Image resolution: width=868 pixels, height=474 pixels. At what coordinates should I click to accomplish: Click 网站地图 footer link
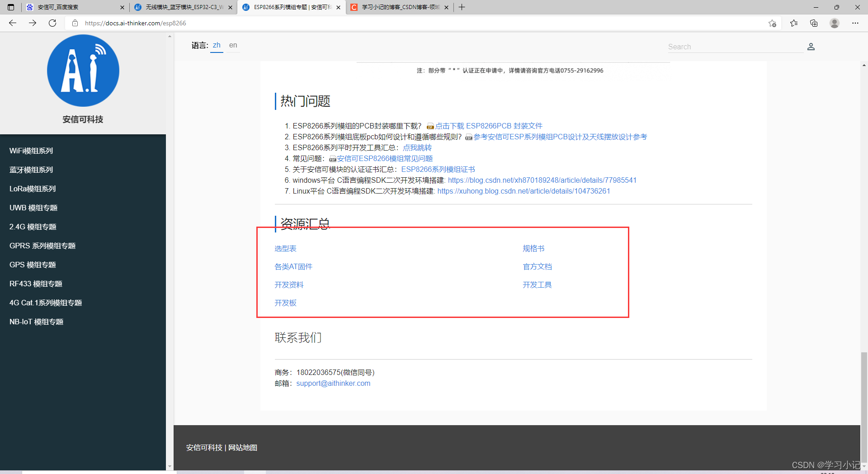point(243,448)
